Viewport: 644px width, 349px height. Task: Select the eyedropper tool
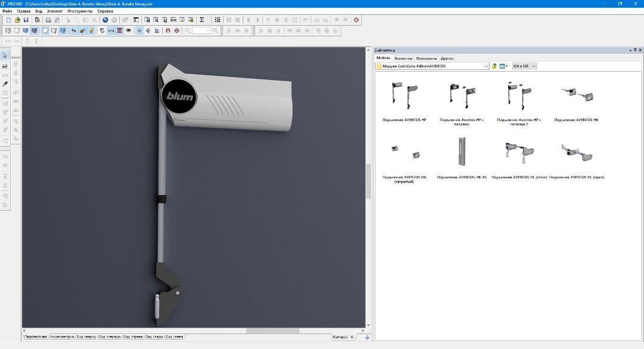[5, 84]
